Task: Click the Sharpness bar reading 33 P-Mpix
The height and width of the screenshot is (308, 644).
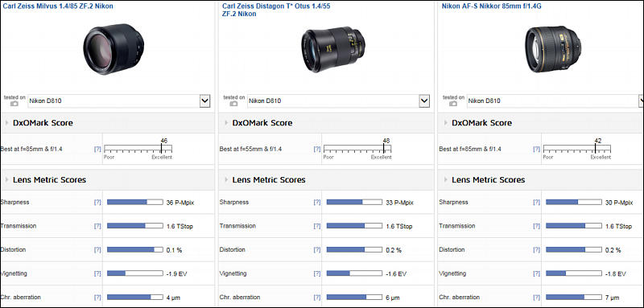Action: tap(354, 202)
